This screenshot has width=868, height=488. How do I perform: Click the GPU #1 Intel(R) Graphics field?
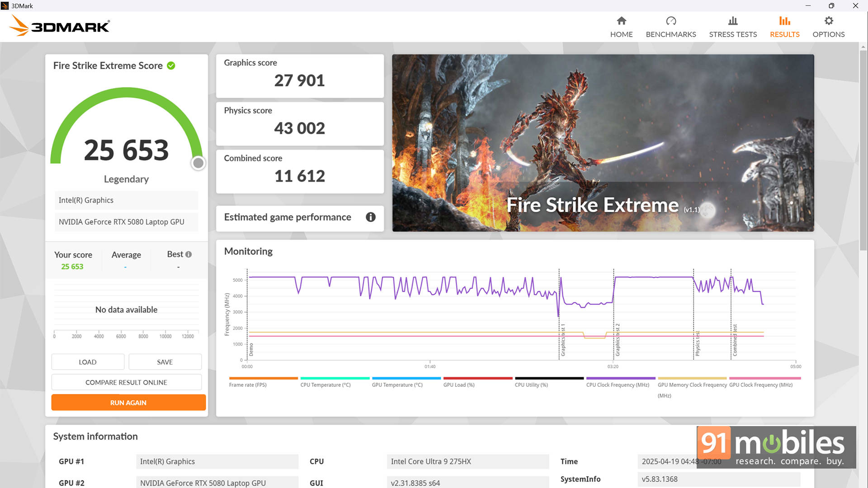click(x=217, y=461)
